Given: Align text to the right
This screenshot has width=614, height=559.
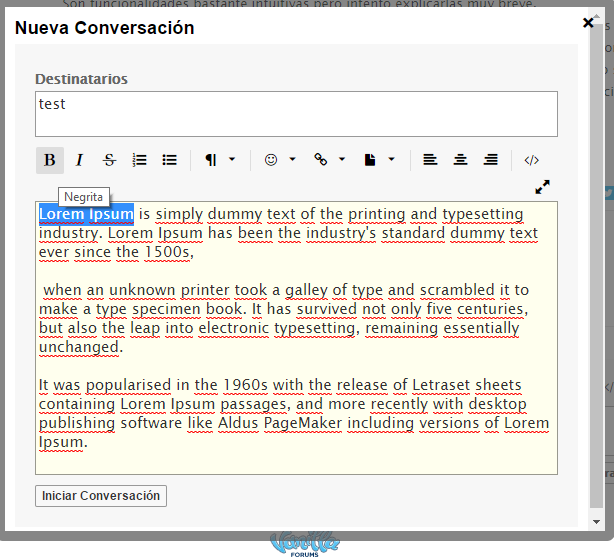Looking at the screenshot, I should pos(491,160).
